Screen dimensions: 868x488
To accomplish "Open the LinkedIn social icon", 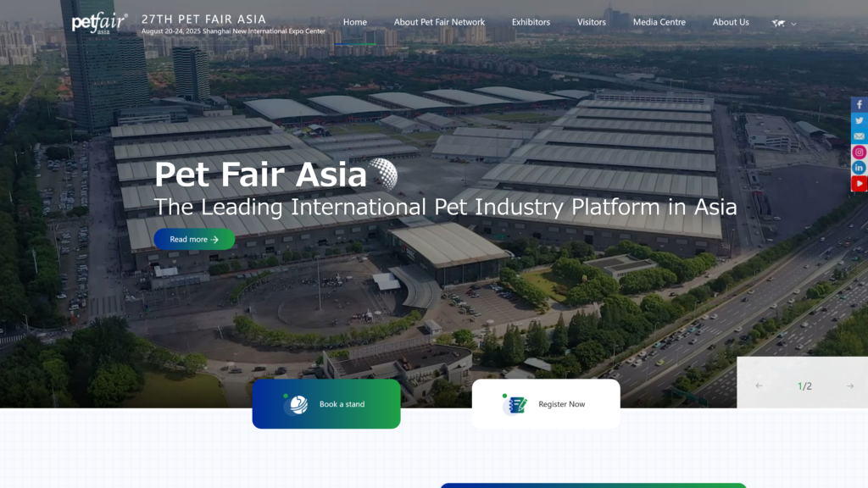I will tap(860, 168).
